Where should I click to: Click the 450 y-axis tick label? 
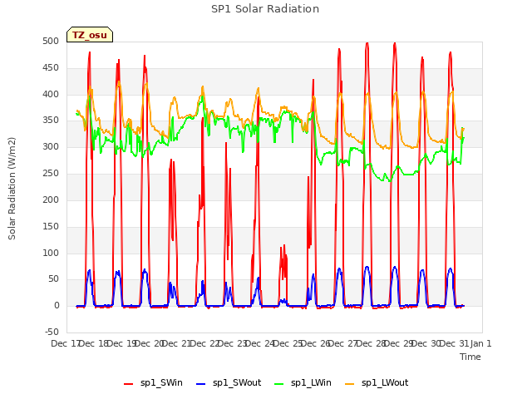[x=51, y=67]
